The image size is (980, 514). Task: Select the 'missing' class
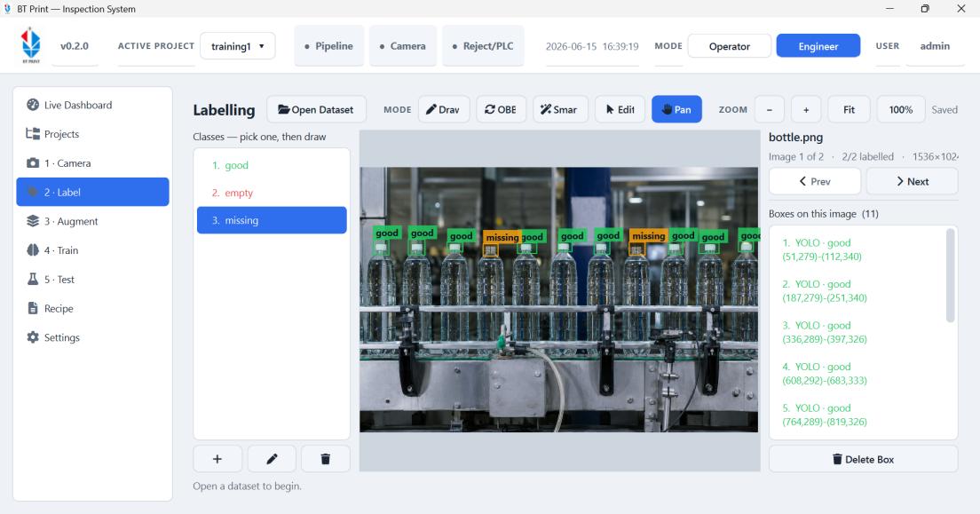pyautogui.click(x=272, y=220)
